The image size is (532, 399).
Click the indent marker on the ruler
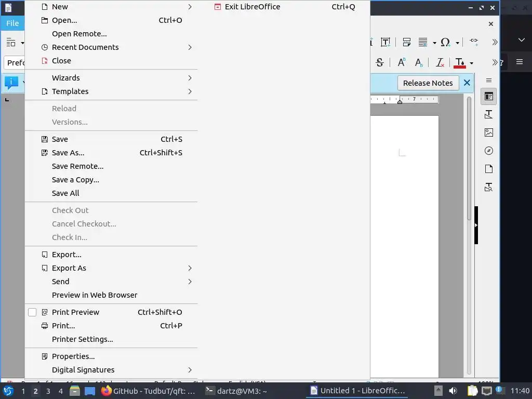click(400, 101)
